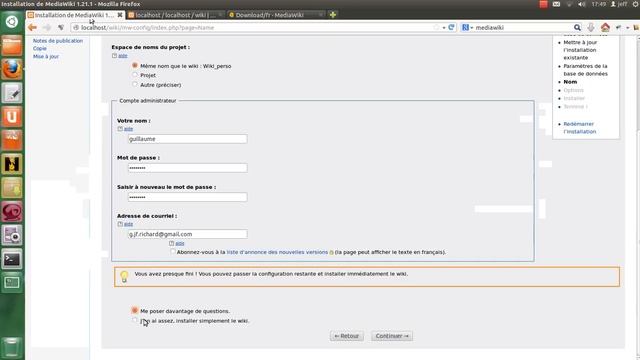Click 'Redémarrer l'installation' link
The width and height of the screenshot is (640, 360).
coord(580,128)
